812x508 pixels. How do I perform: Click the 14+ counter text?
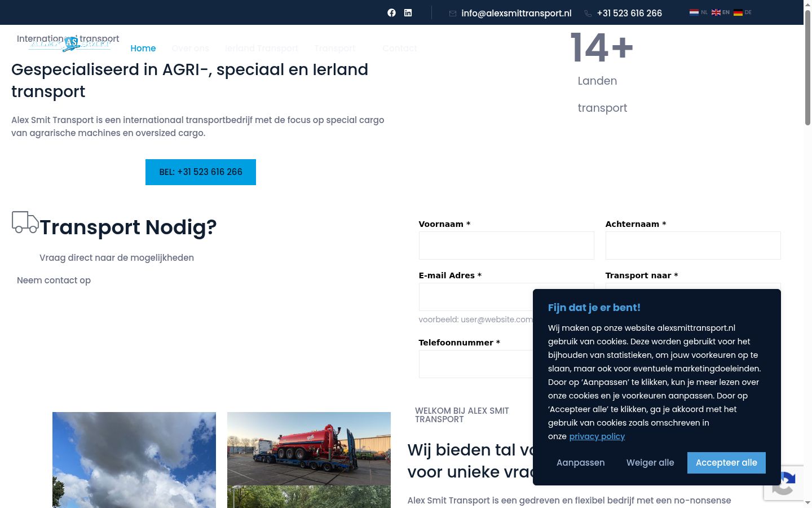click(601, 47)
